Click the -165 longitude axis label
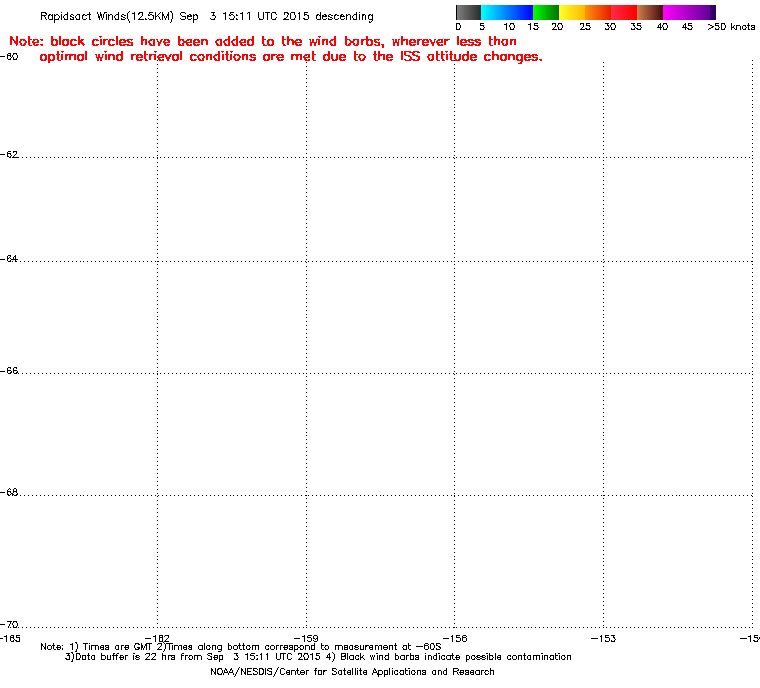Screen dimensions: 760x688 (x=10, y=638)
